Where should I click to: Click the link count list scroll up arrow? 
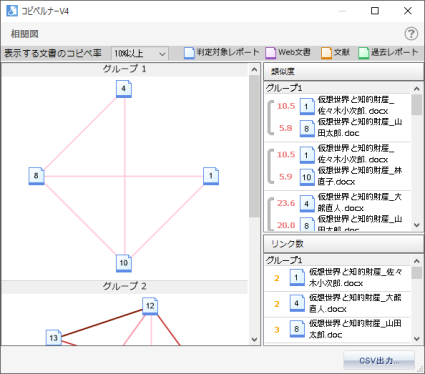tap(417, 261)
